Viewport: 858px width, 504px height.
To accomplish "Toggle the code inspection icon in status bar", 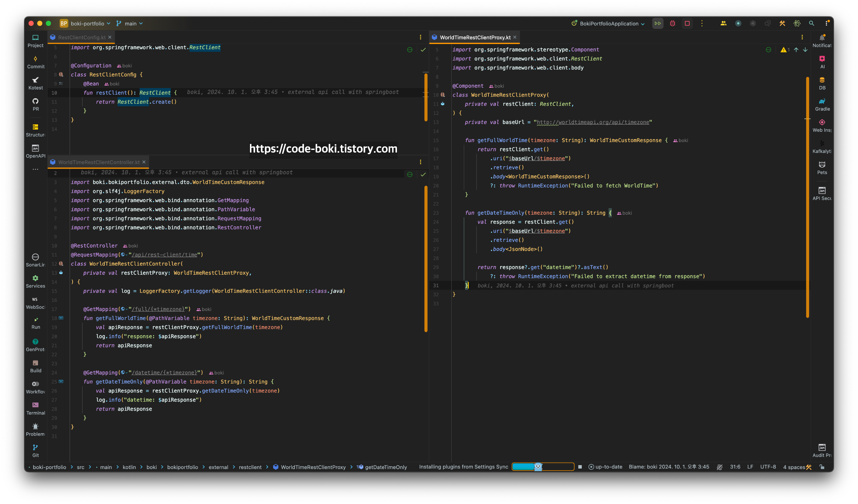I will coord(719,467).
